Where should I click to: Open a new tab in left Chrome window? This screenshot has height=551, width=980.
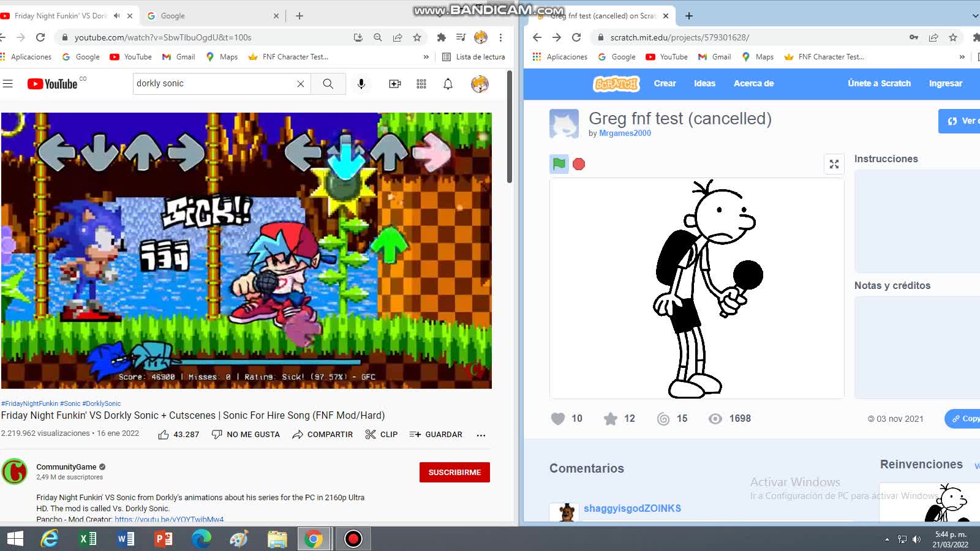300,16
